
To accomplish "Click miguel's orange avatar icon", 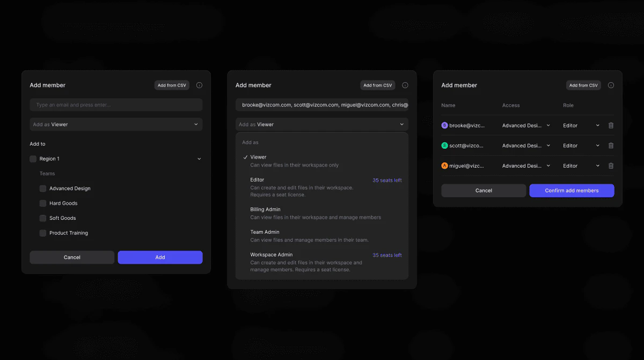I will click(x=444, y=165).
